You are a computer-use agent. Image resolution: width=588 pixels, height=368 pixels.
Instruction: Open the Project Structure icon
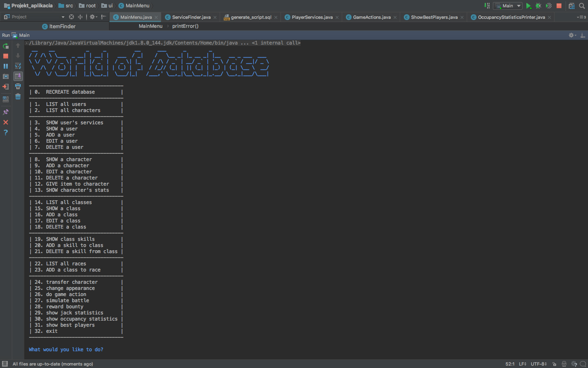point(572,6)
